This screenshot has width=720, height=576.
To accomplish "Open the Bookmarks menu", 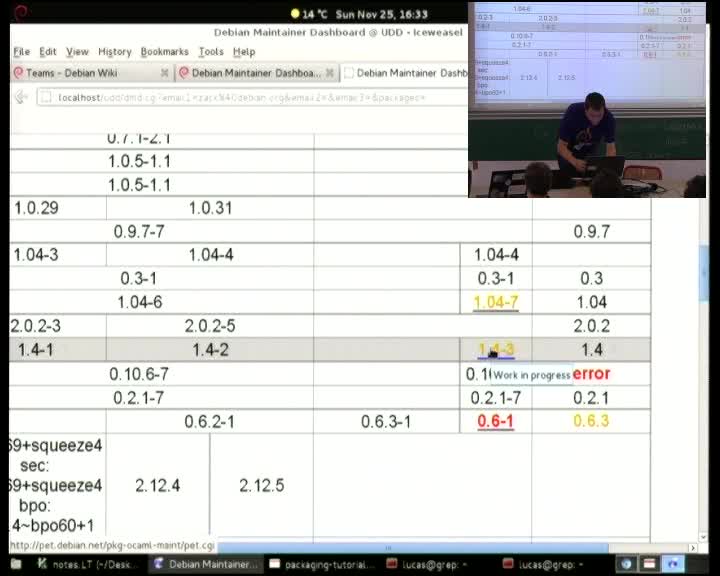I will coord(164,51).
